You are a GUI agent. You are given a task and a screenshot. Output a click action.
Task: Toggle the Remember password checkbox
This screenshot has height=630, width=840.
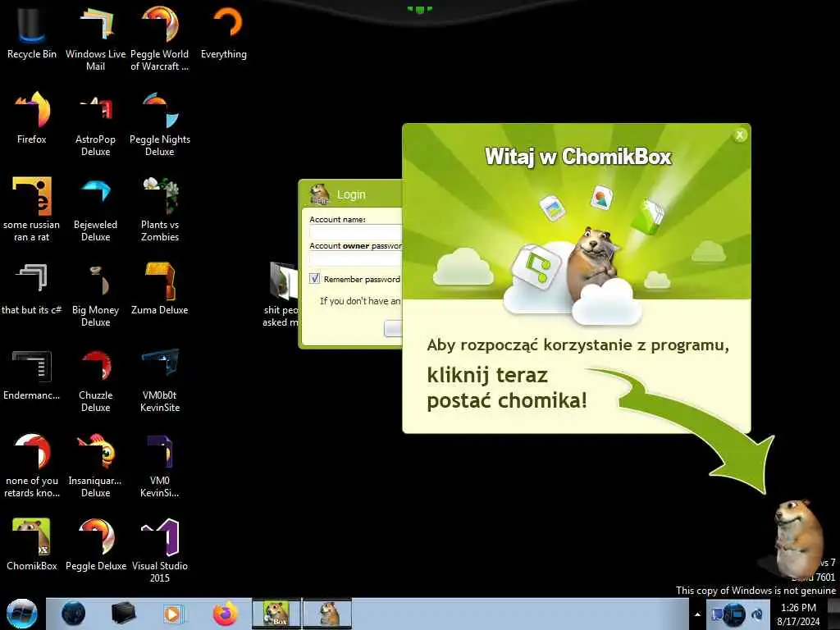click(x=314, y=279)
